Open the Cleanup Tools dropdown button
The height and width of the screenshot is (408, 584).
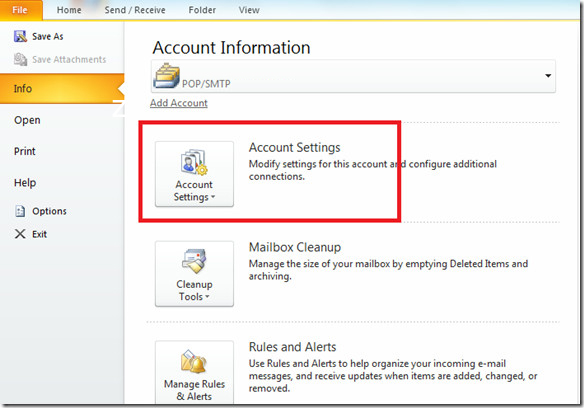(x=194, y=274)
